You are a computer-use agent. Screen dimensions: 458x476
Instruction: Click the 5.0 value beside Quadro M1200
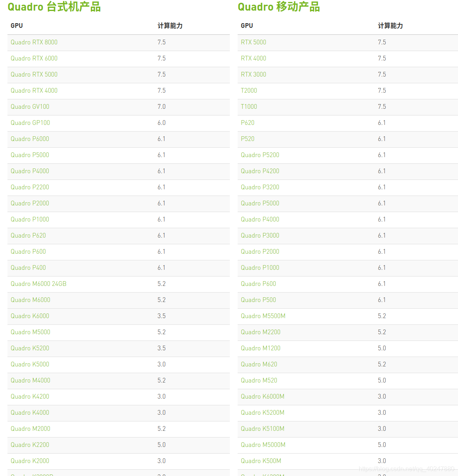coord(382,348)
